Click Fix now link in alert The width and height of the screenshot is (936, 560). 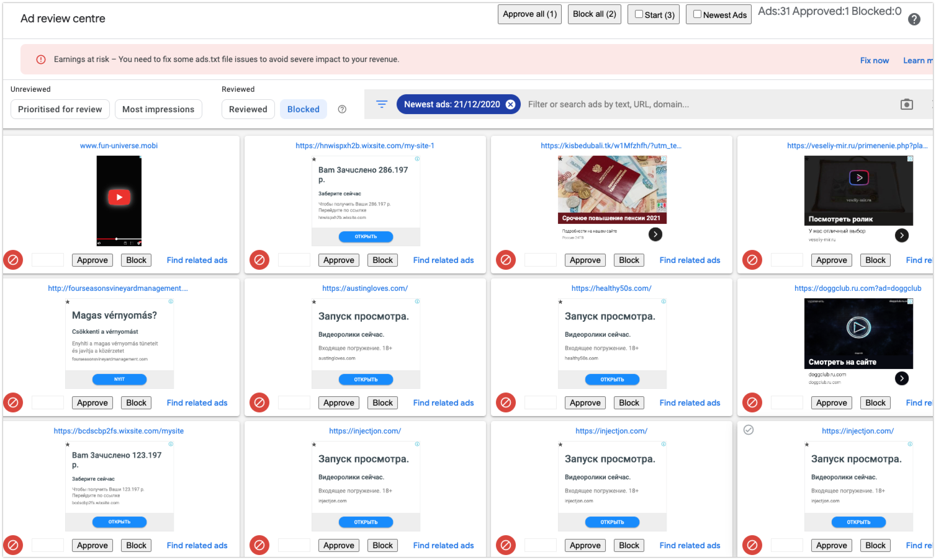(x=874, y=60)
